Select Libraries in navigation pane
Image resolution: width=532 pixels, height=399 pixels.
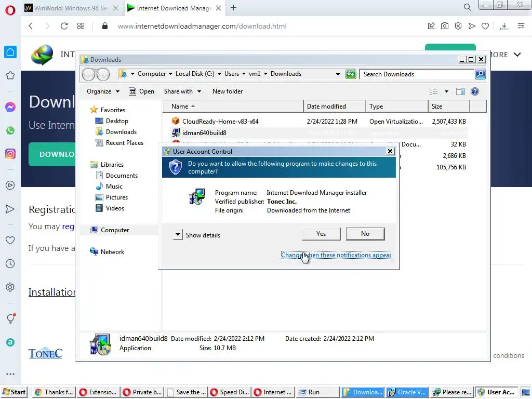click(107, 164)
